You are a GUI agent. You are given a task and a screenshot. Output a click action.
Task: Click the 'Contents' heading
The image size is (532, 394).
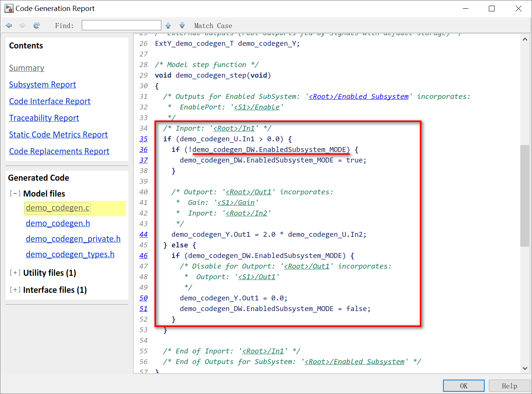[26, 45]
